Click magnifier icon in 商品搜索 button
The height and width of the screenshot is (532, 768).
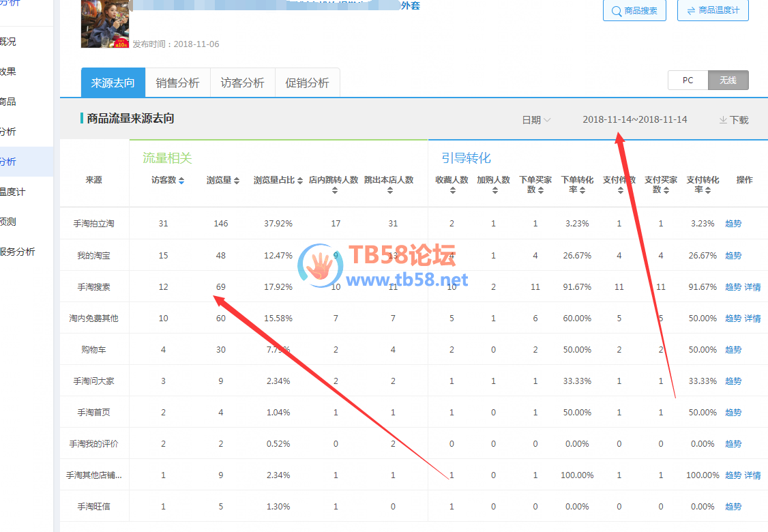coord(616,11)
